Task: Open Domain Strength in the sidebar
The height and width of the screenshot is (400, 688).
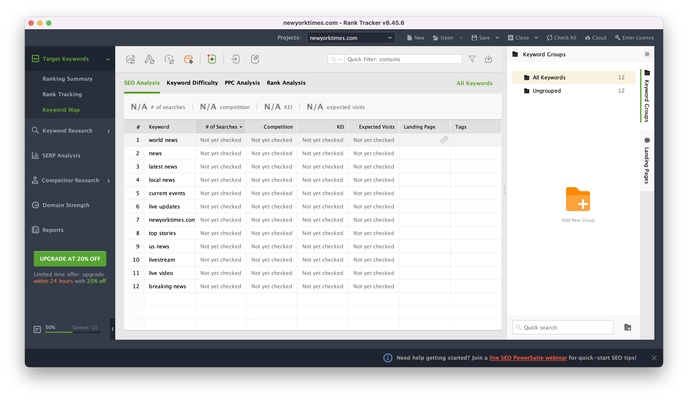Action: pyautogui.click(x=65, y=205)
